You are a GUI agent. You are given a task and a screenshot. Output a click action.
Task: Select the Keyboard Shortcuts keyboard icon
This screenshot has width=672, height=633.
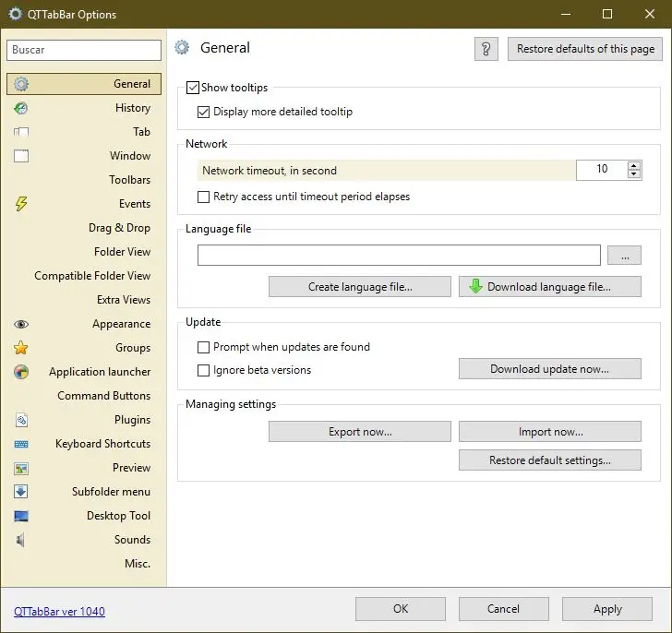(x=21, y=444)
